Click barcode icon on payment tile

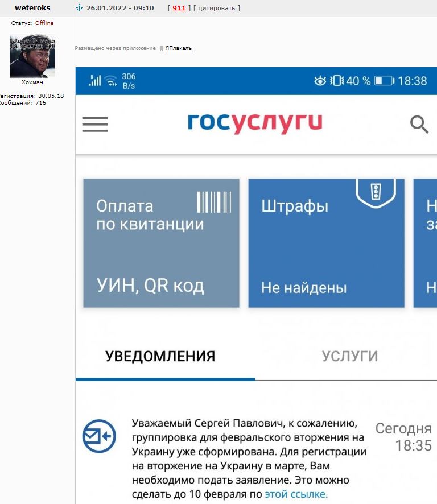pos(214,202)
